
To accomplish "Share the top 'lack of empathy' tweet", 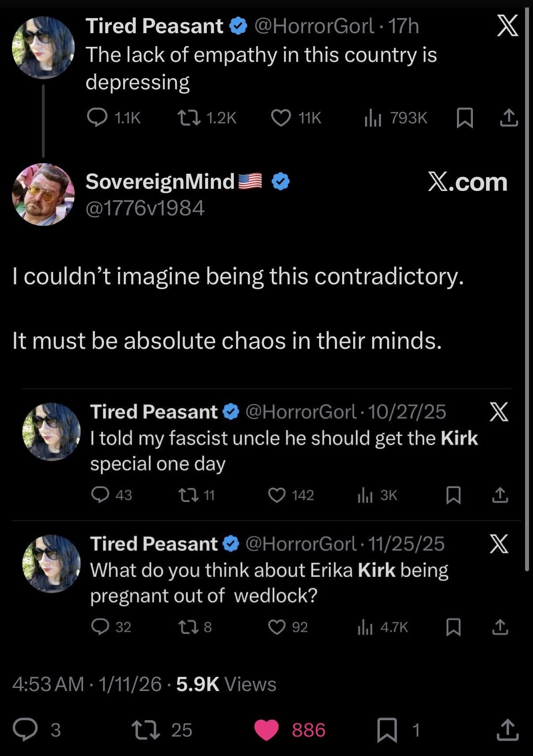I will (508, 118).
